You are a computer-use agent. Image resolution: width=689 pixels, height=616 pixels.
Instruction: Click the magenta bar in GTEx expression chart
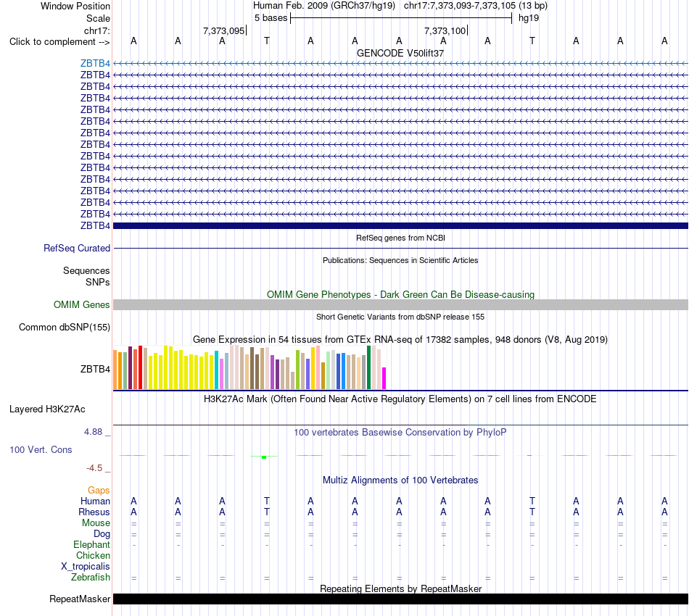(384, 378)
